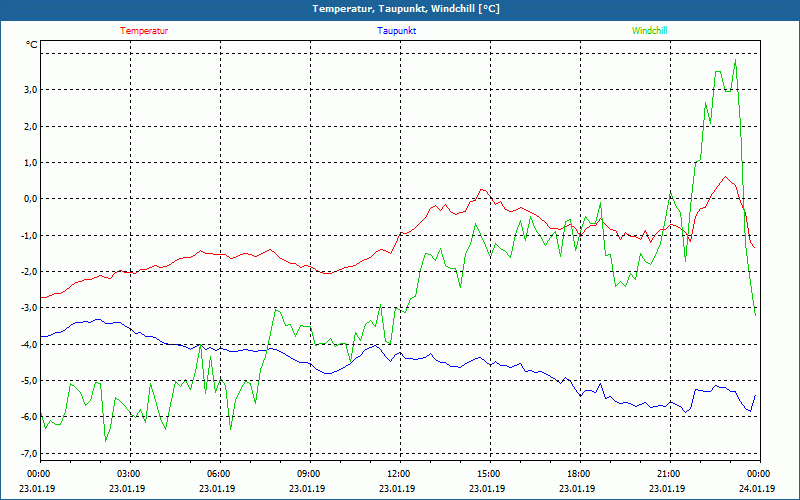Click the '°C' unit label on the y-axis

pos(32,45)
